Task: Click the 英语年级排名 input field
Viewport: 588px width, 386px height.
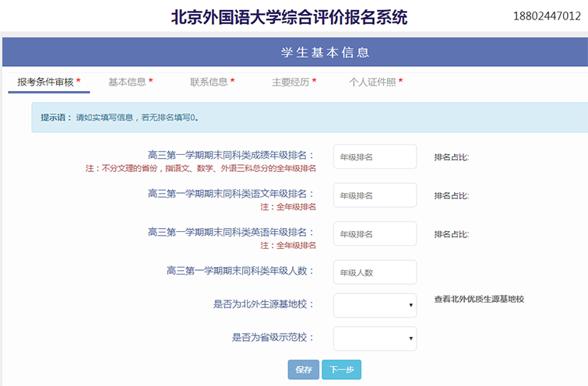Action: [x=375, y=233]
